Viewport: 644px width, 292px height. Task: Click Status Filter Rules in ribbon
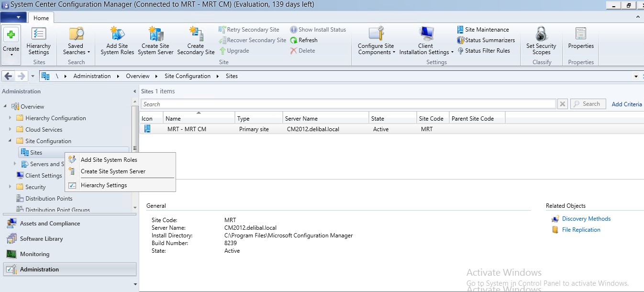pyautogui.click(x=484, y=51)
